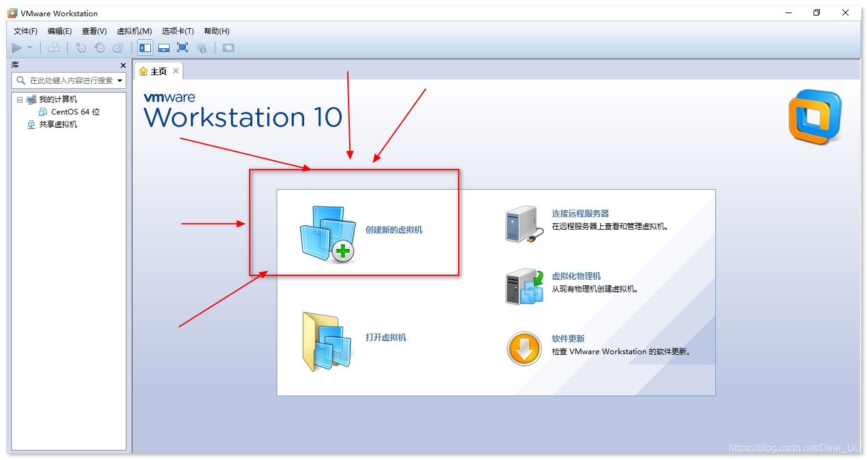Select the CentOS 64 位 virtual machine

click(x=76, y=112)
